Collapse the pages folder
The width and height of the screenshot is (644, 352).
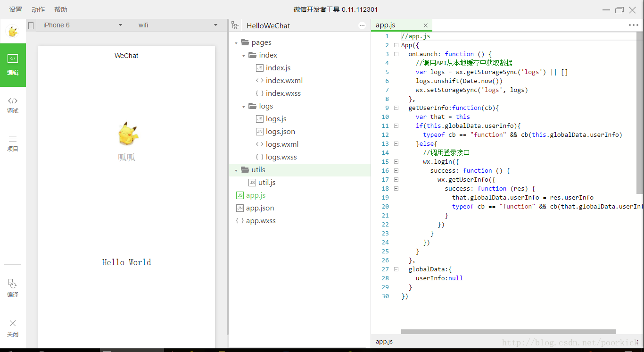click(x=236, y=43)
